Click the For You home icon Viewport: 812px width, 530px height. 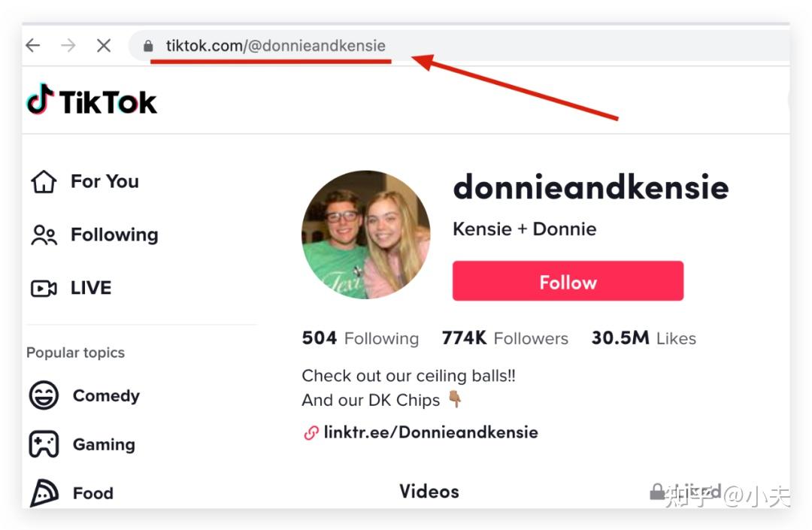[x=44, y=182]
